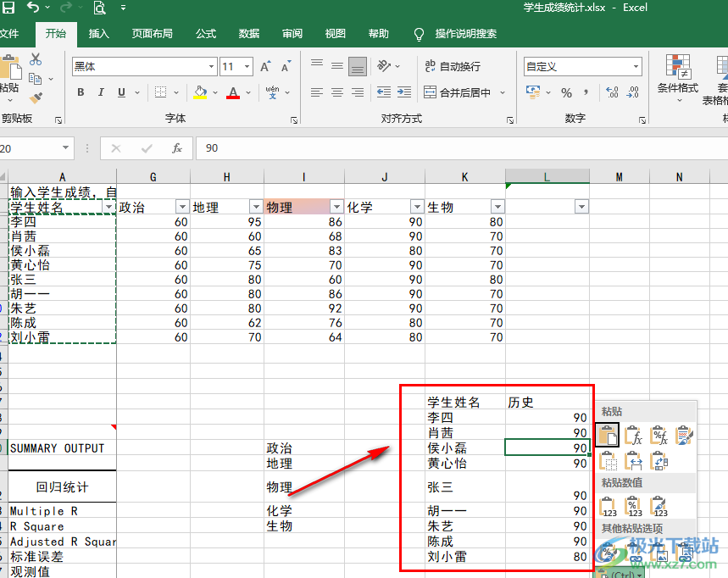Choose Values and Source Formatting paste option

tap(659, 507)
